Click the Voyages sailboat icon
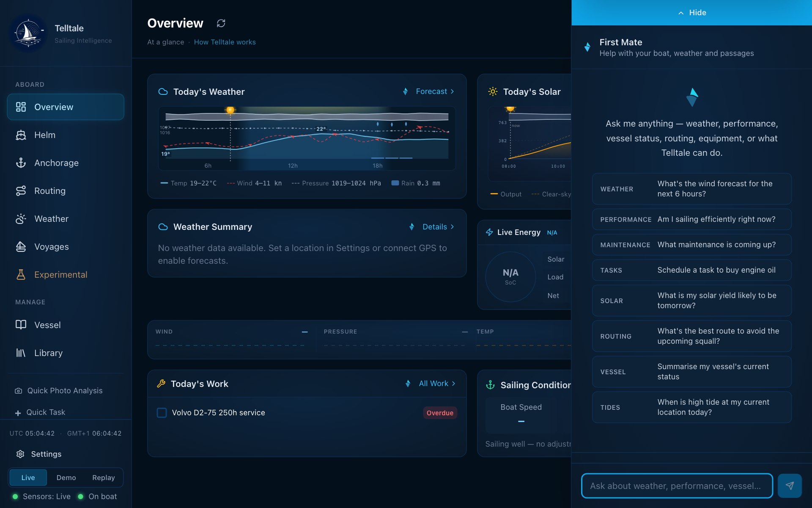Image resolution: width=812 pixels, height=508 pixels. pos(21,247)
